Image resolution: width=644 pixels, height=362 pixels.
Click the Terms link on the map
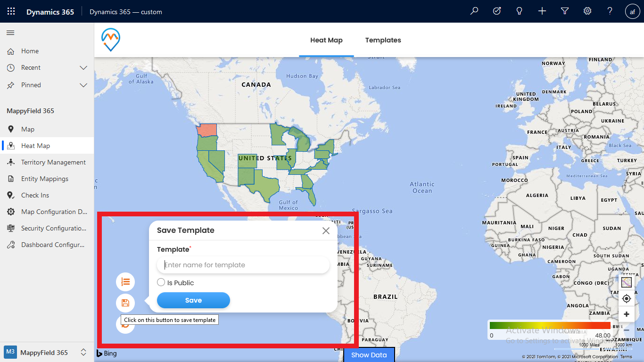point(626,357)
